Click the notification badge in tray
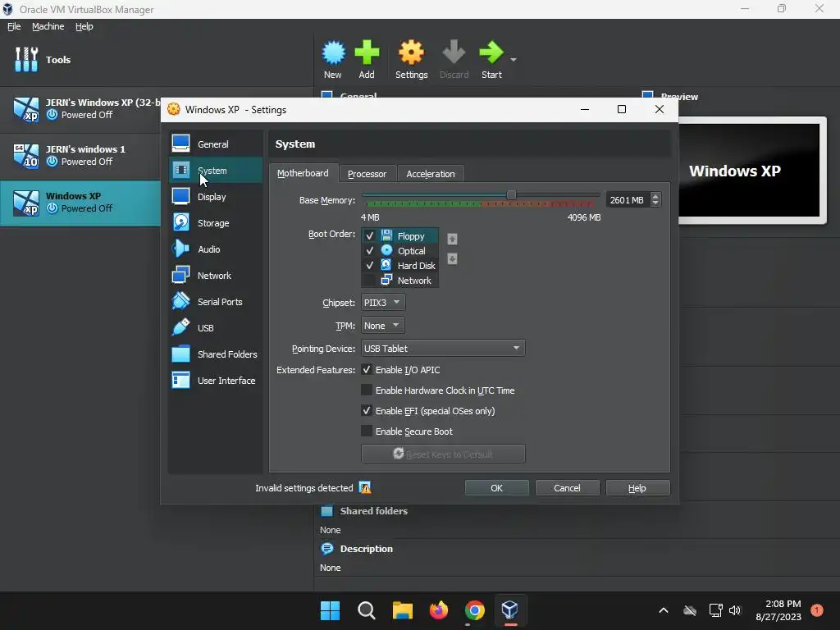The height and width of the screenshot is (630, 840). [x=816, y=609]
